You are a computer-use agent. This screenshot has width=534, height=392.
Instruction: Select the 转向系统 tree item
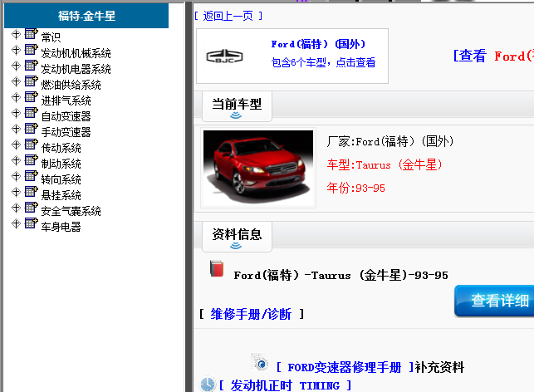coord(61,179)
